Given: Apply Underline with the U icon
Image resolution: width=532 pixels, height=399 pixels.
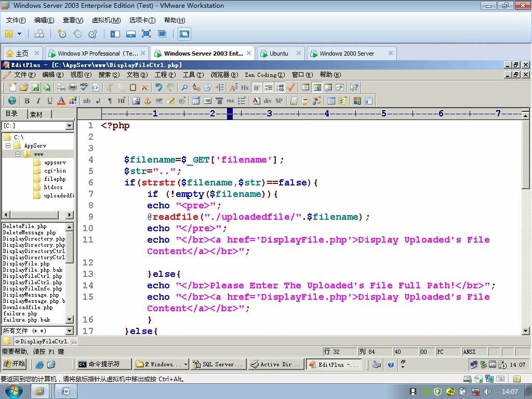Looking at the screenshot, I should (50, 101).
